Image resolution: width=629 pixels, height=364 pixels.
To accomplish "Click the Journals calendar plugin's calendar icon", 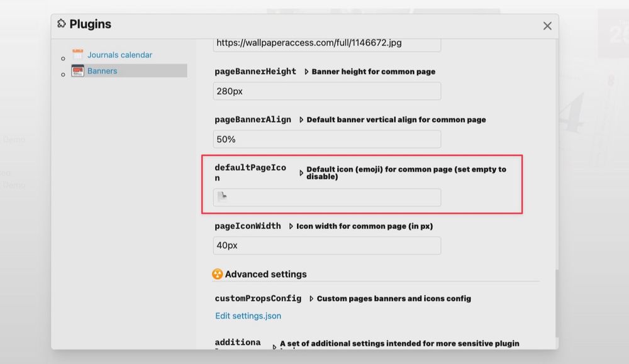I will pyautogui.click(x=78, y=53).
